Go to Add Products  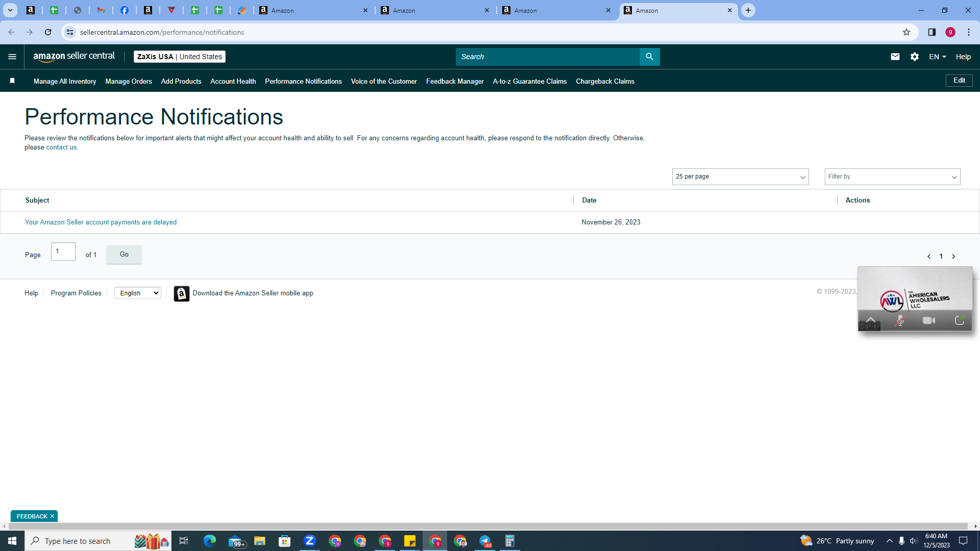point(181,81)
